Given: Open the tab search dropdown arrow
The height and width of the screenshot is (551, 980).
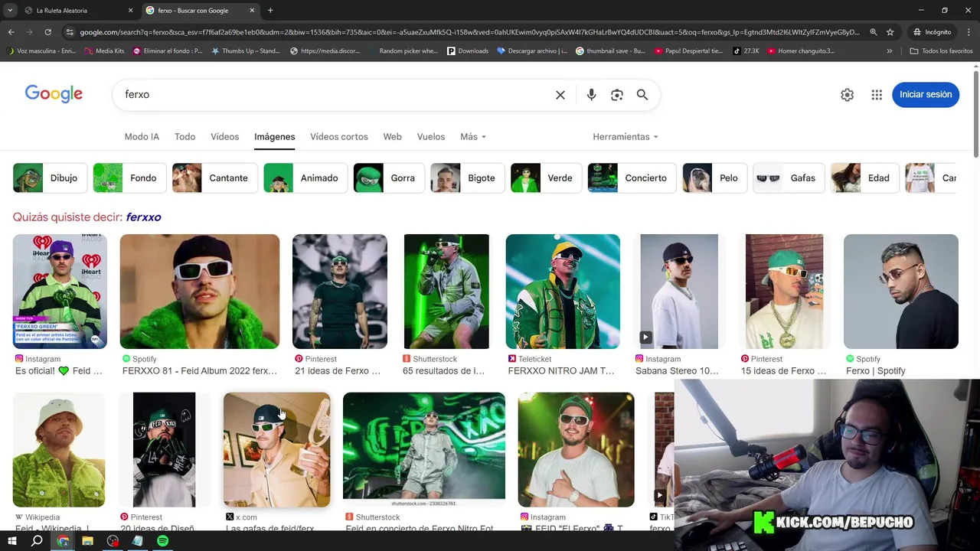Looking at the screenshot, I should coord(9,11).
